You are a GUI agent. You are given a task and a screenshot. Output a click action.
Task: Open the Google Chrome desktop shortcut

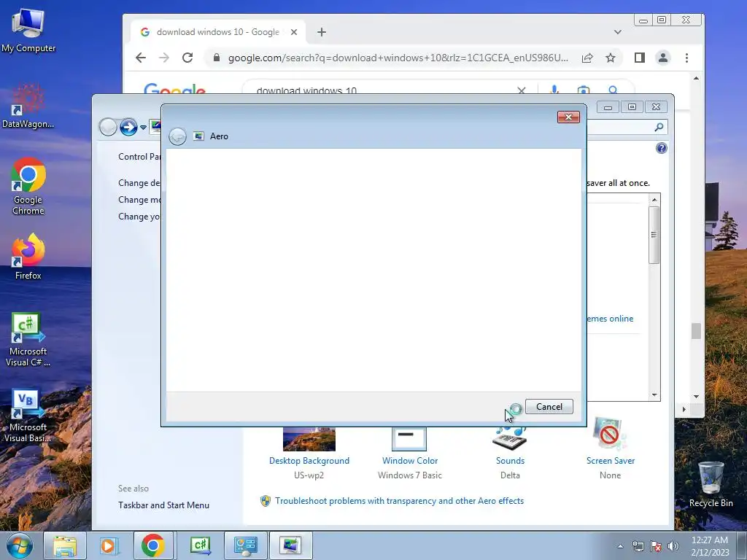[28, 186]
